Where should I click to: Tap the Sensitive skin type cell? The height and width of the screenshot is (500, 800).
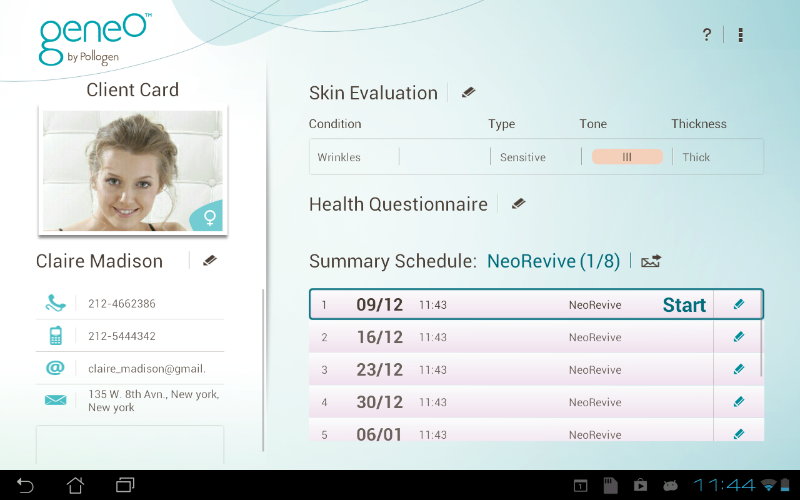pyautogui.click(x=522, y=157)
